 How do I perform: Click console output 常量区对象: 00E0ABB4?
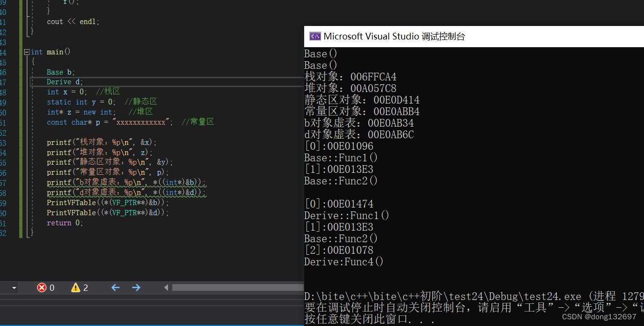tap(362, 112)
